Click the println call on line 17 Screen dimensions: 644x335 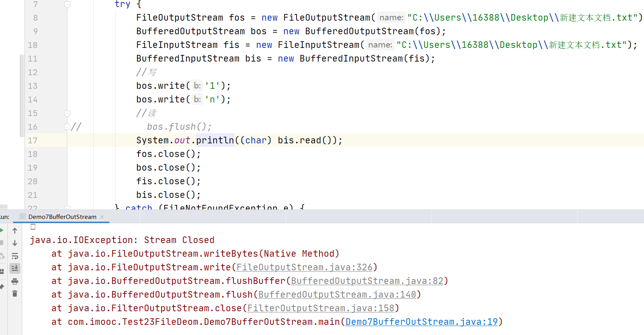click(x=215, y=140)
